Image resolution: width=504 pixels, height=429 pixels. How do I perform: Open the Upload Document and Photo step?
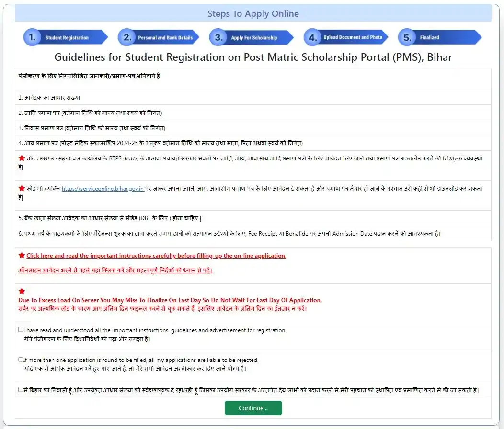pos(353,37)
